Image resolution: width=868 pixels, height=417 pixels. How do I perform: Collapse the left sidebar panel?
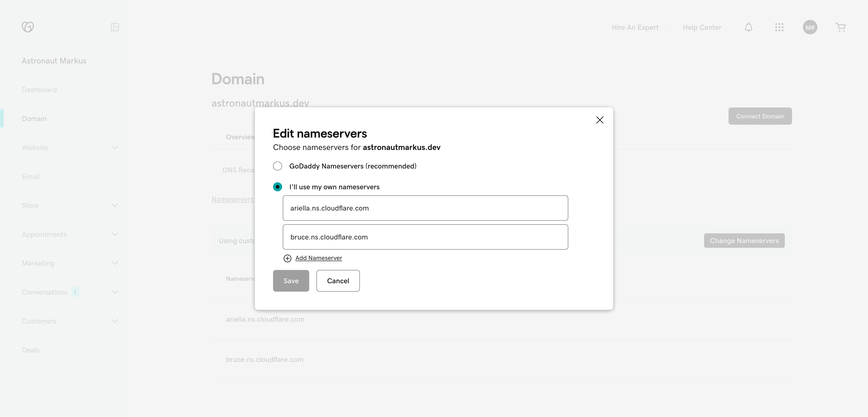click(x=115, y=27)
